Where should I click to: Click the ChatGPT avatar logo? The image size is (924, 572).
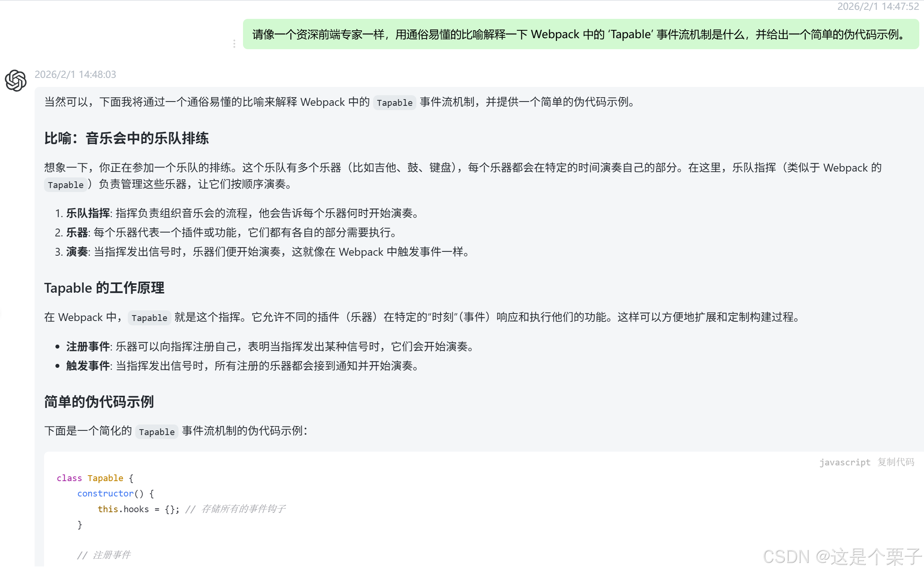click(x=16, y=81)
